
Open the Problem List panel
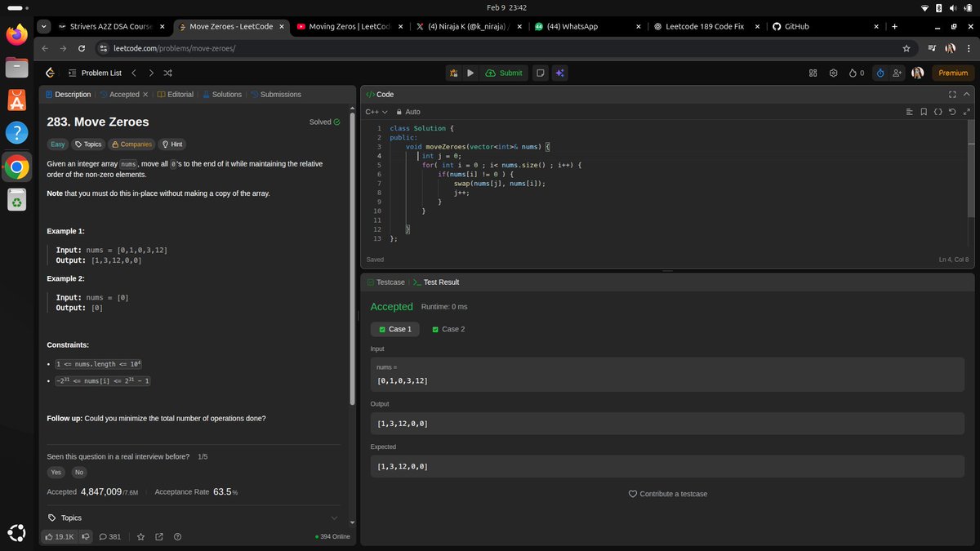(x=95, y=73)
